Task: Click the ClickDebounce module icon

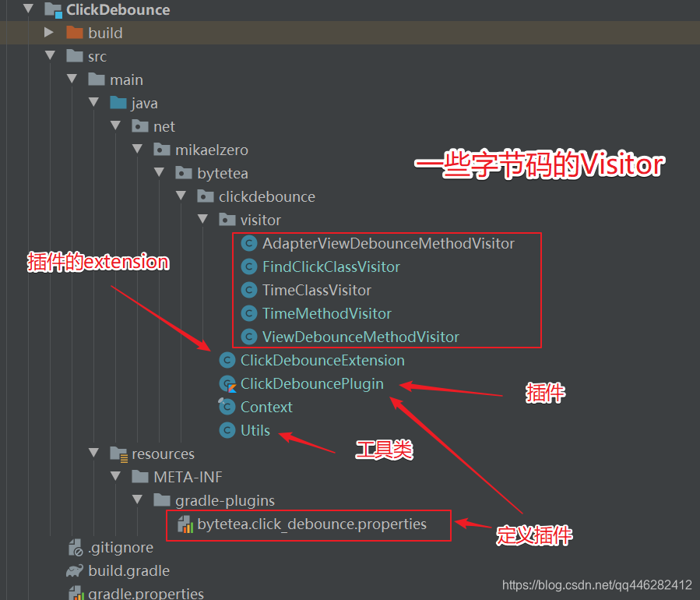Action: click(x=53, y=10)
